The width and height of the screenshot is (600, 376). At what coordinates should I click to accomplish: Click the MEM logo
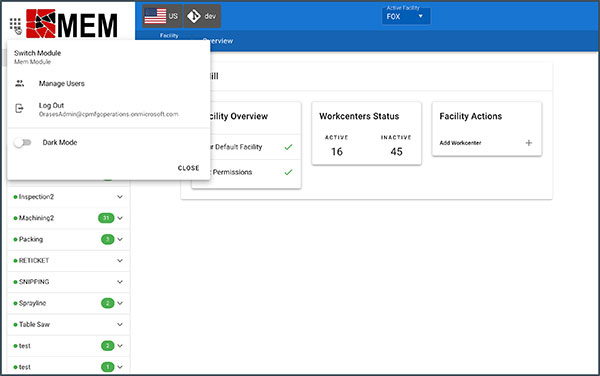pos(72,24)
